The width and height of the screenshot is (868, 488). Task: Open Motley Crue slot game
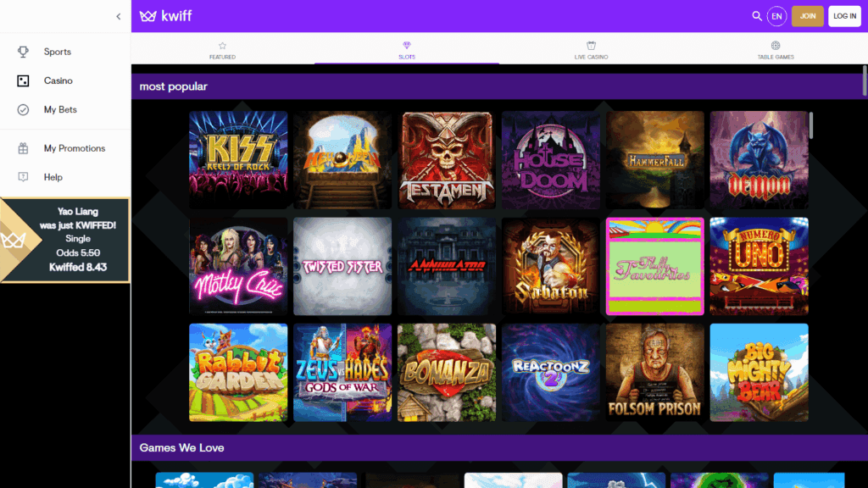click(238, 266)
